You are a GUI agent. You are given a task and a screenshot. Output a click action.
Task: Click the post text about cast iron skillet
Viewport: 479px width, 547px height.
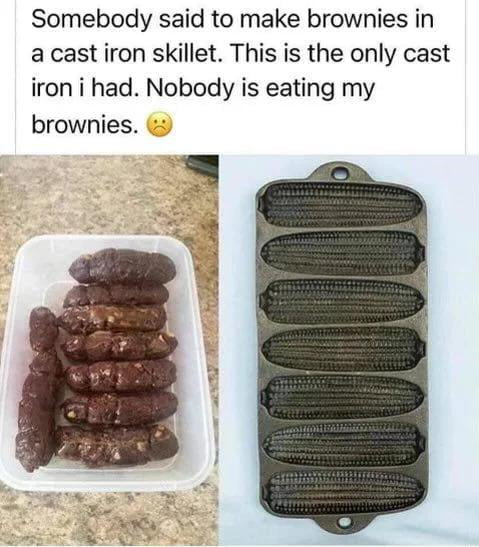point(241,72)
